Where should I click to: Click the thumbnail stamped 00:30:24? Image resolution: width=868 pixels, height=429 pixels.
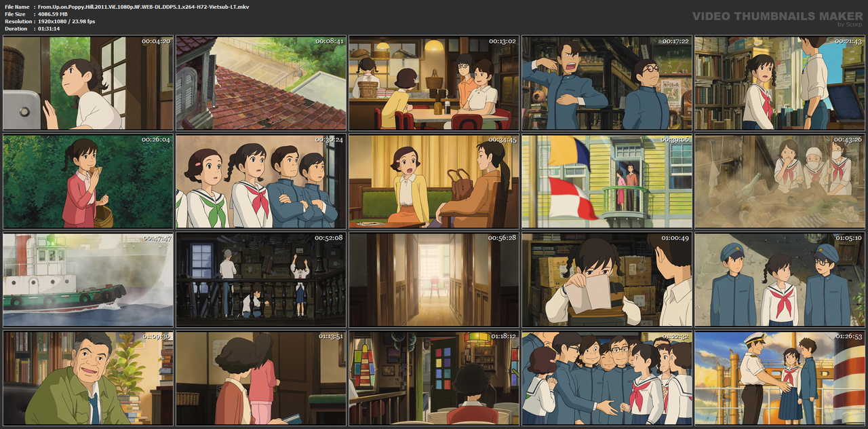pyautogui.click(x=261, y=181)
